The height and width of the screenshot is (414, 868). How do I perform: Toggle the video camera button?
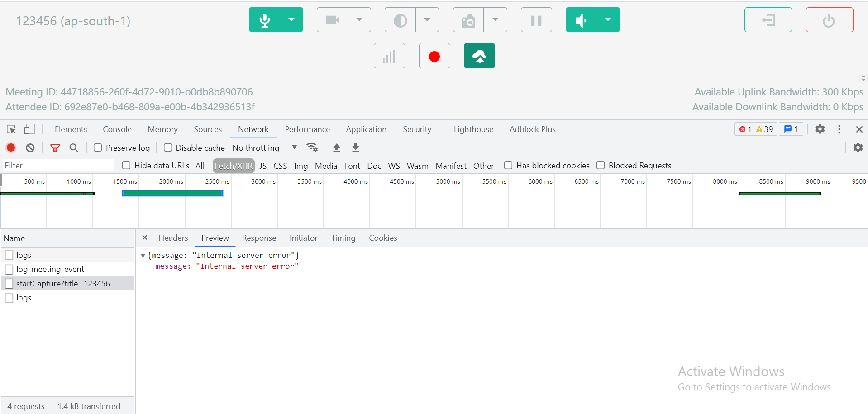(333, 20)
